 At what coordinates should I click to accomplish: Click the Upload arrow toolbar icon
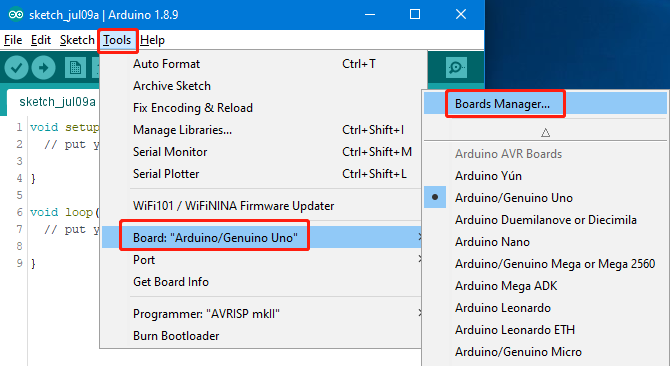(x=43, y=67)
